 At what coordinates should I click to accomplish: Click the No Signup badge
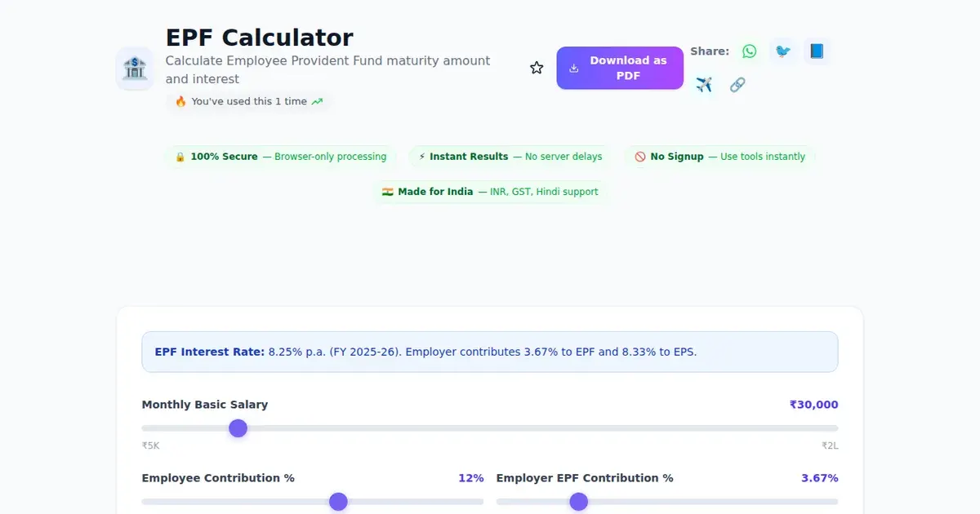(x=719, y=157)
